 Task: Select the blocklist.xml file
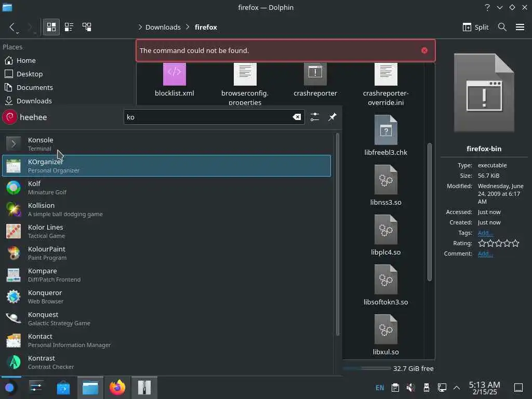[175, 80]
